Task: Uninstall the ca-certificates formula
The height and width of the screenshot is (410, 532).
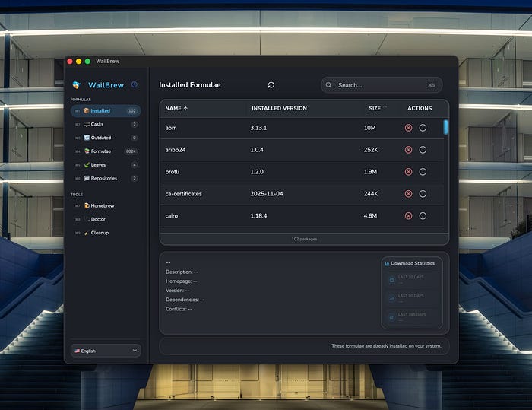Action: click(x=409, y=194)
